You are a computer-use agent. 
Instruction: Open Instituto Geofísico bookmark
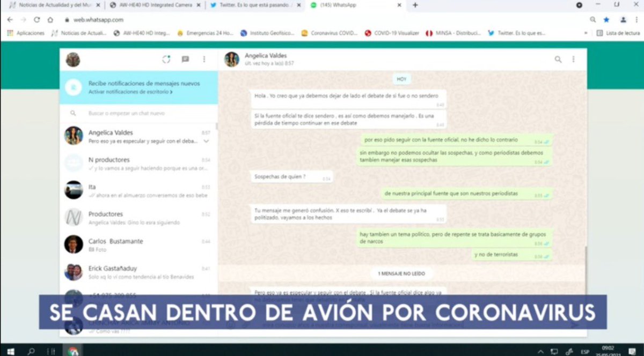(x=267, y=33)
